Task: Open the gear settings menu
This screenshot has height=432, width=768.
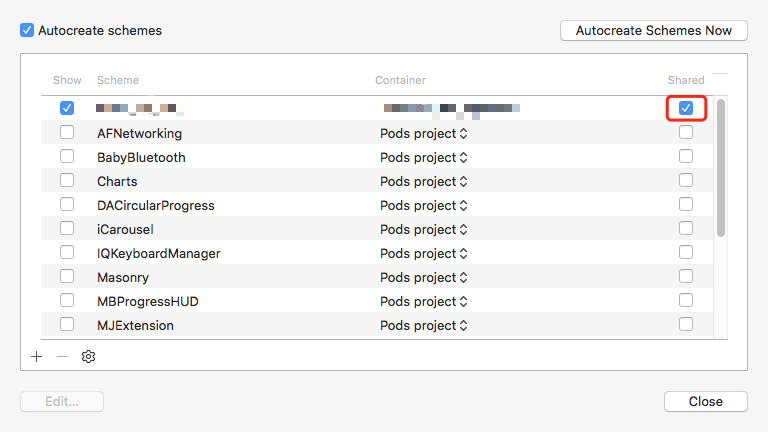Action: point(88,356)
